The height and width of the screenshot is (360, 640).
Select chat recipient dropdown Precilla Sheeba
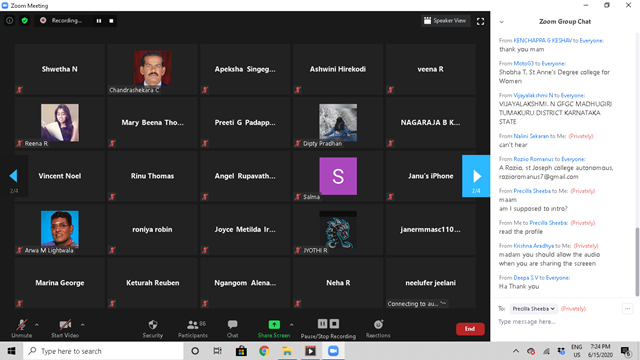[x=533, y=309]
